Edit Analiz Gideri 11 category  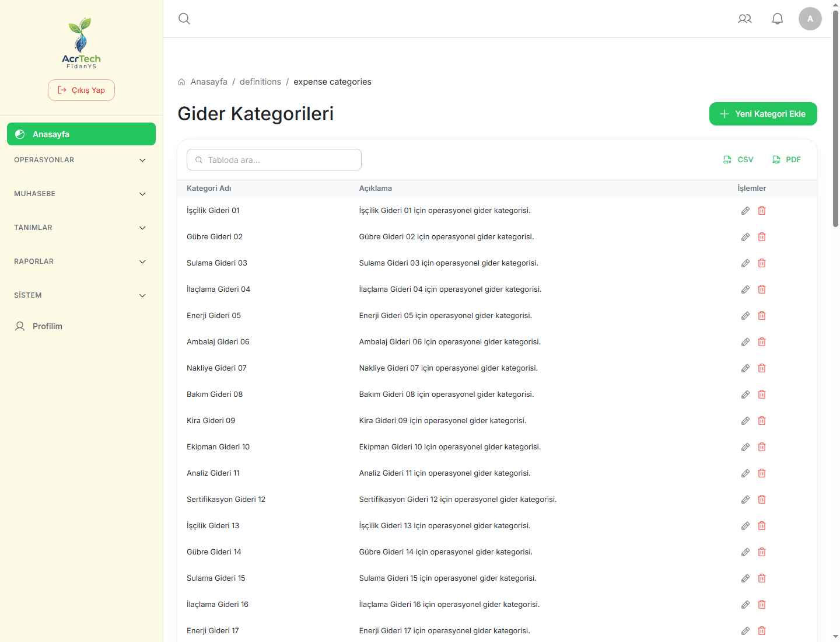745,473
